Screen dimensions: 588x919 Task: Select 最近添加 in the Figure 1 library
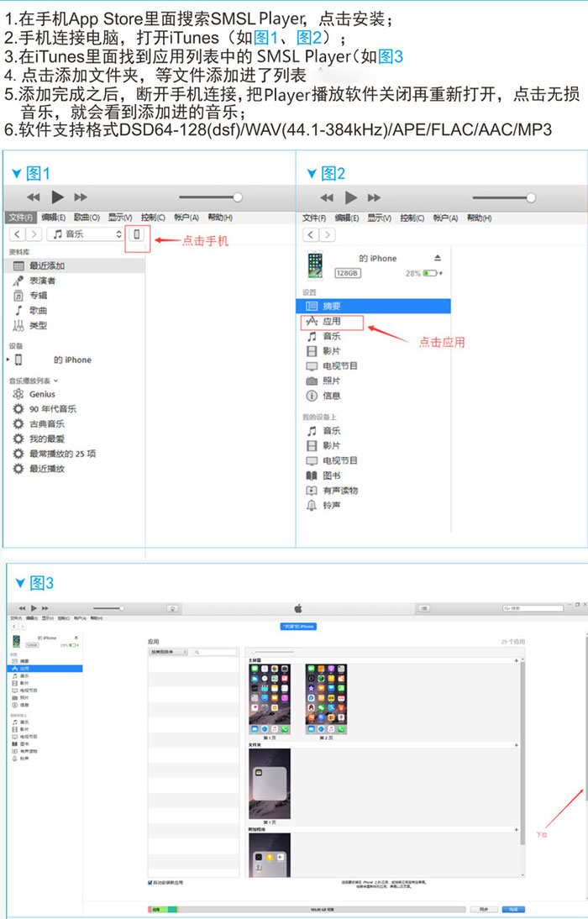(x=75, y=266)
